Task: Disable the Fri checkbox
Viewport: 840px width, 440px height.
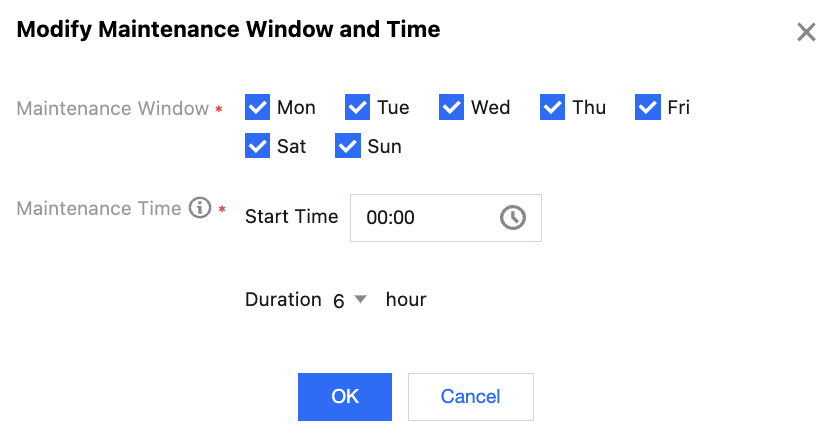Action: pyautogui.click(x=648, y=107)
